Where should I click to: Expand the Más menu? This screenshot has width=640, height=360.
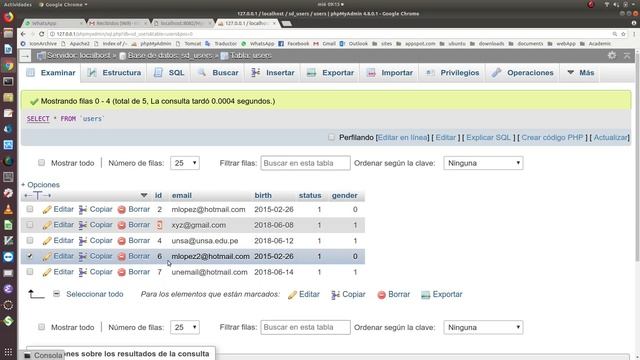click(580, 73)
